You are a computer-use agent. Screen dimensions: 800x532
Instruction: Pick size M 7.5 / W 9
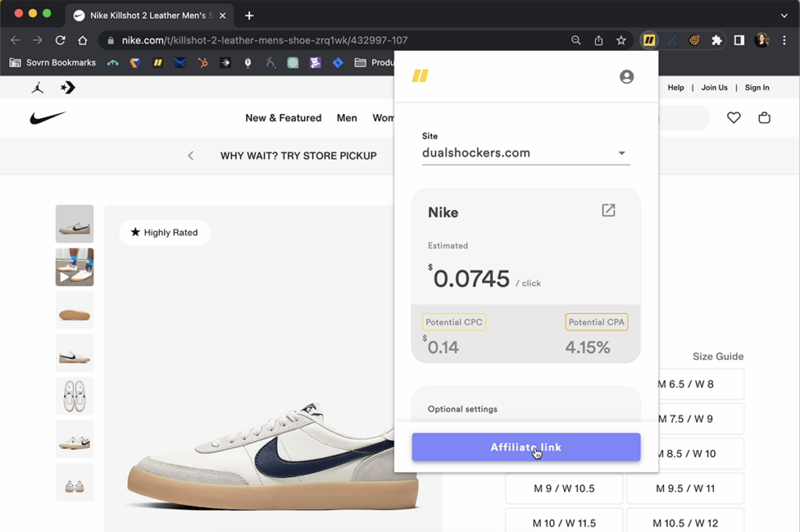point(701,419)
